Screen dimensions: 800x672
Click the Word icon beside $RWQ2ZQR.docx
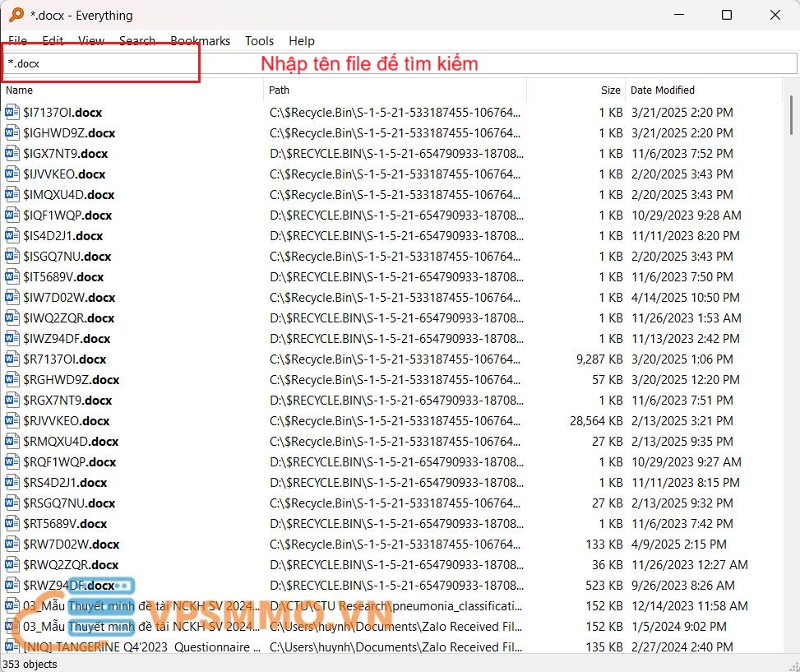coord(12,564)
